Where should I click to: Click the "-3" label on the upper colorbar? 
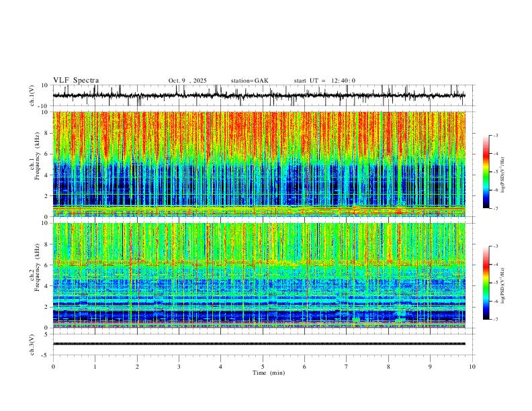[496, 136]
